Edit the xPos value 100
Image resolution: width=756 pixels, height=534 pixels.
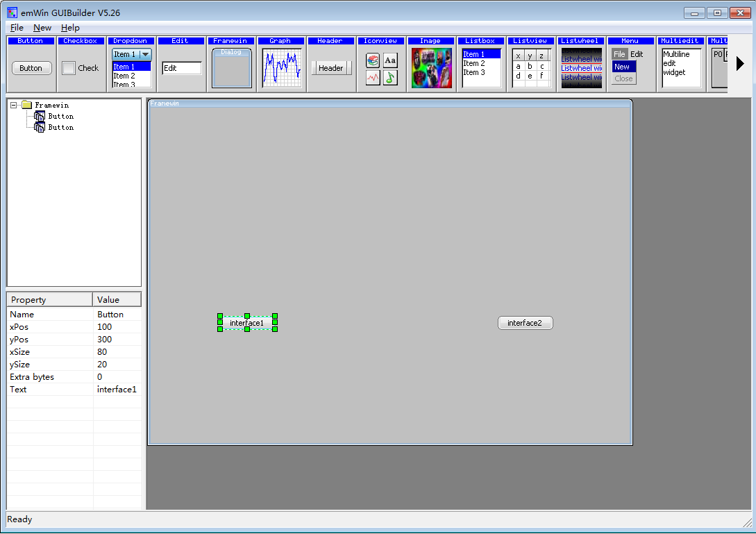(117, 326)
